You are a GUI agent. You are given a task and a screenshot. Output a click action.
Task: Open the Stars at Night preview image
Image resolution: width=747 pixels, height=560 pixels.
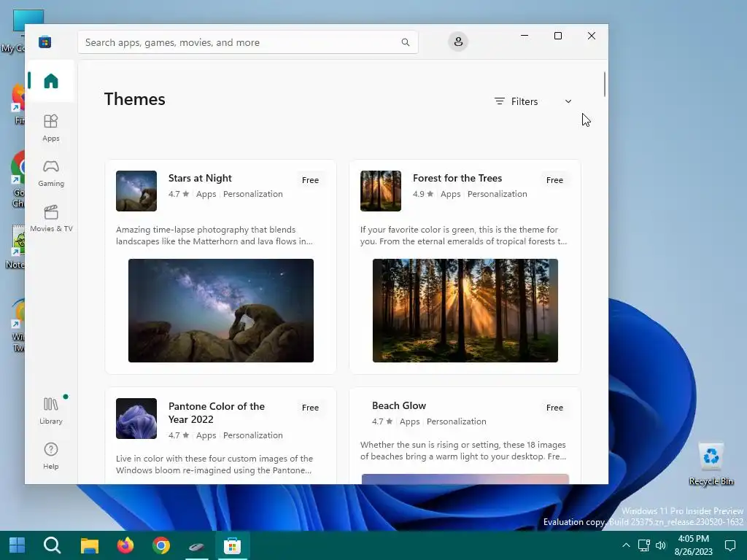(220, 311)
